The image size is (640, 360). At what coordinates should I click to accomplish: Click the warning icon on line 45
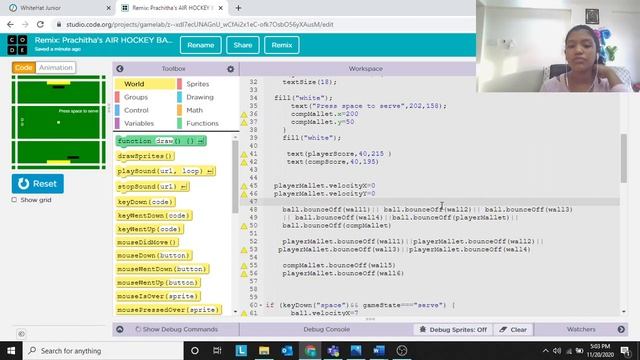[x=244, y=187]
